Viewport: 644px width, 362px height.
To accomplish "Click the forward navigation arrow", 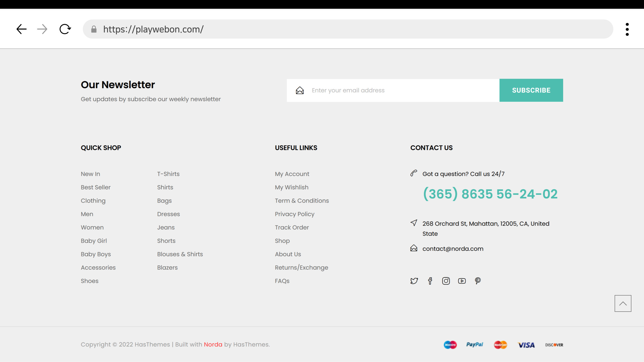I will 42,29.
